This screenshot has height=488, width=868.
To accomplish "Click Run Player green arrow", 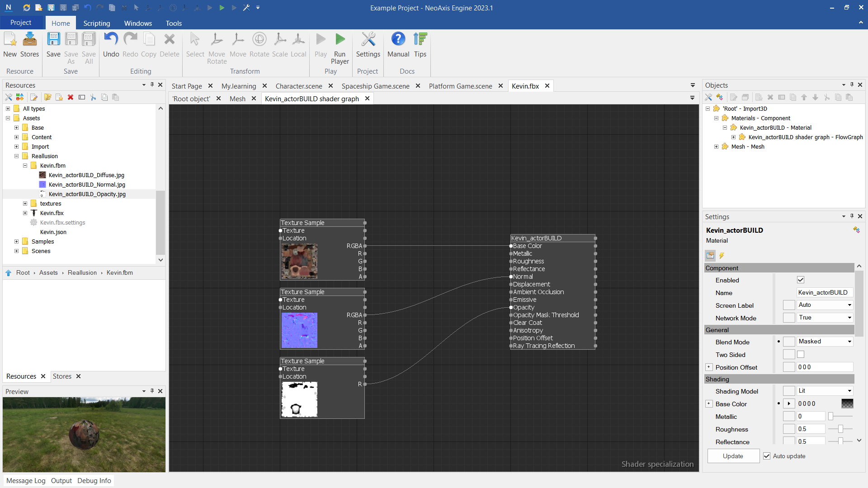I will point(340,40).
